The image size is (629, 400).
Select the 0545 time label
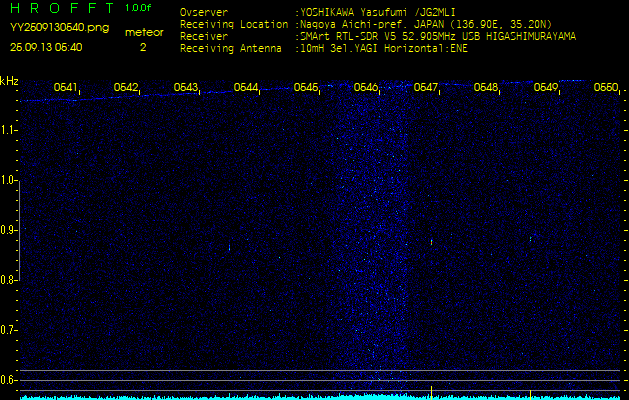coord(306,87)
